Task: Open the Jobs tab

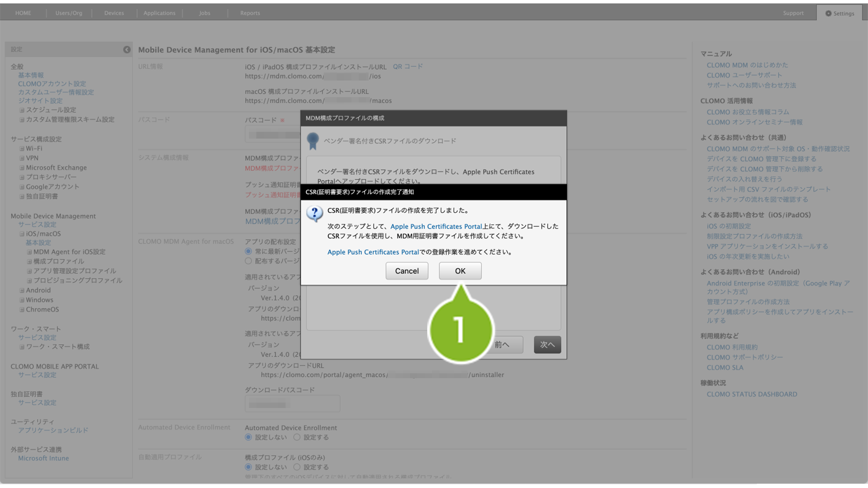Action: tap(205, 13)
